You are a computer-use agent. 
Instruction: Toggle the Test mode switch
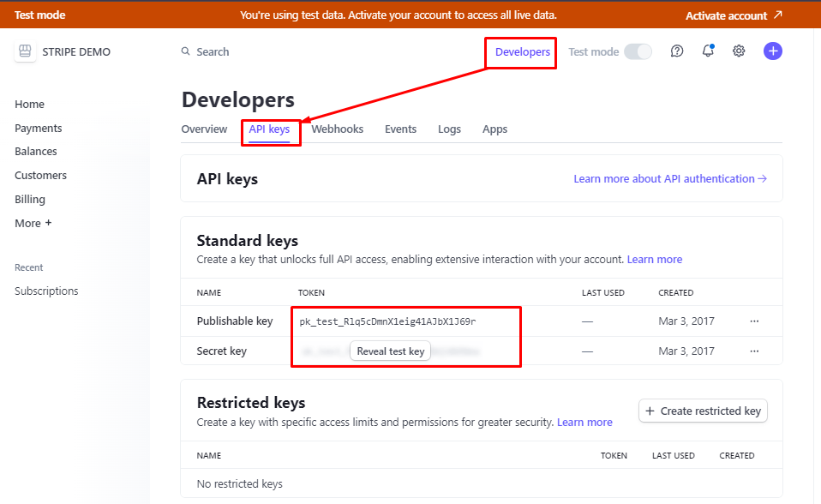(638, 51)
